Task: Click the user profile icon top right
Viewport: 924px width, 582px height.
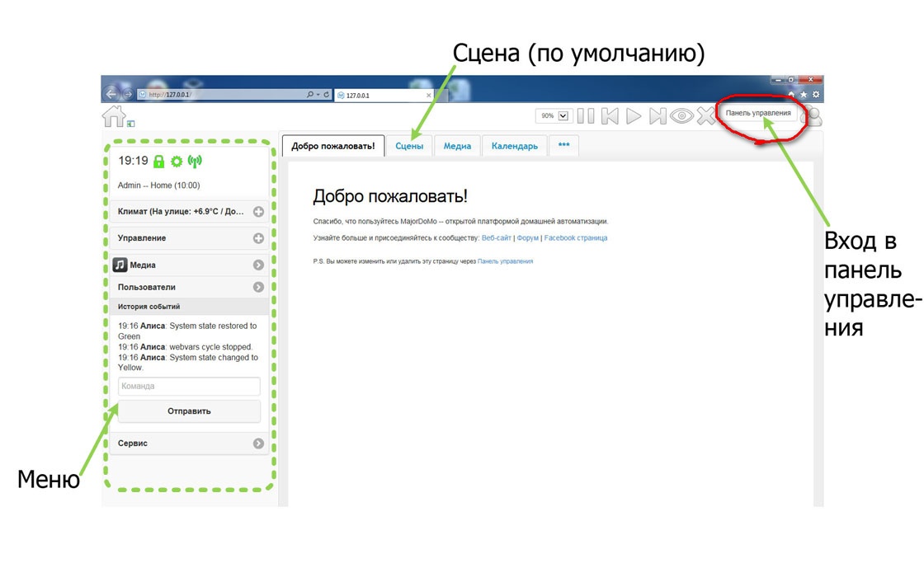Action: coord(813,116)
